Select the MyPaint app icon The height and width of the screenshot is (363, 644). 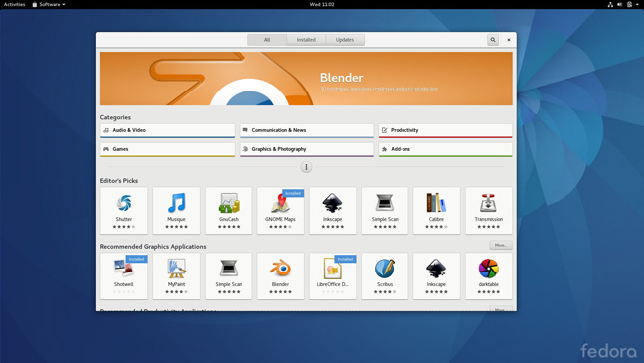click(176, 269)
